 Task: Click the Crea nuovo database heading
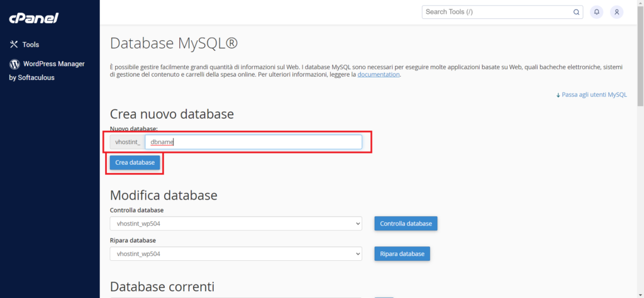tap(172, 114)
